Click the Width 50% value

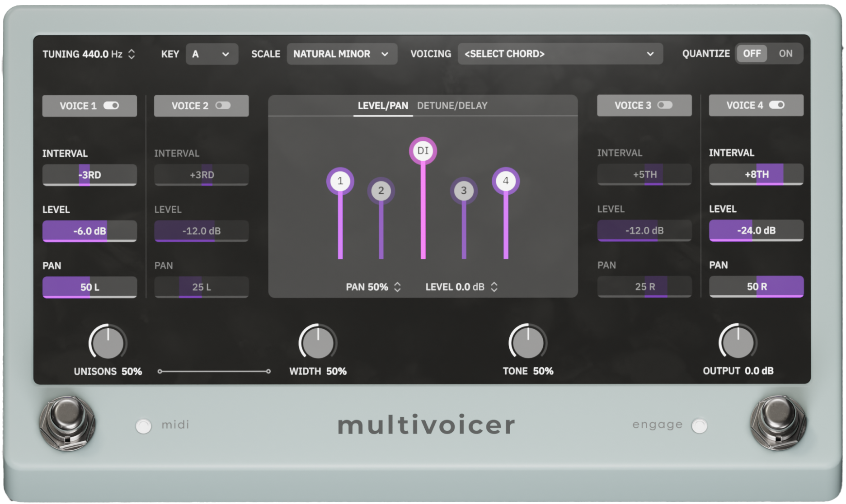(x=336, y=371)
